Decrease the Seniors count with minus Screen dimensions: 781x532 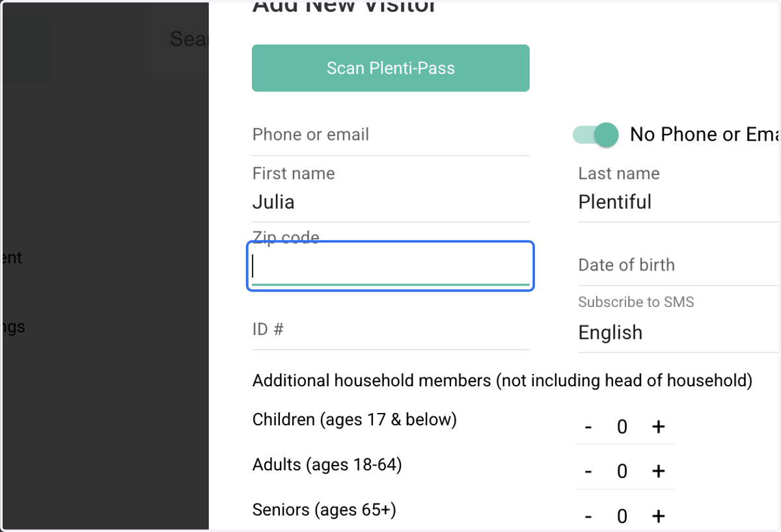[588, 516]
